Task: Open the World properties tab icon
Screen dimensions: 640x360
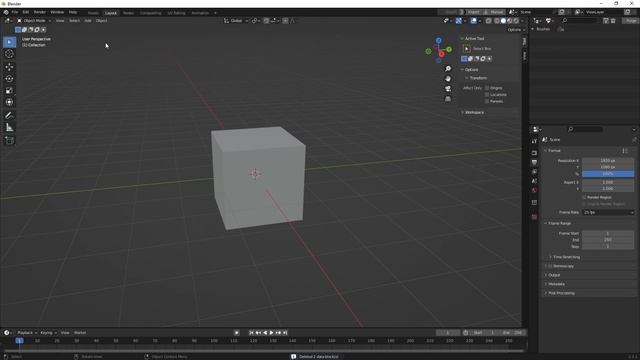Action: pyautogui.click(x=534, y=190)
